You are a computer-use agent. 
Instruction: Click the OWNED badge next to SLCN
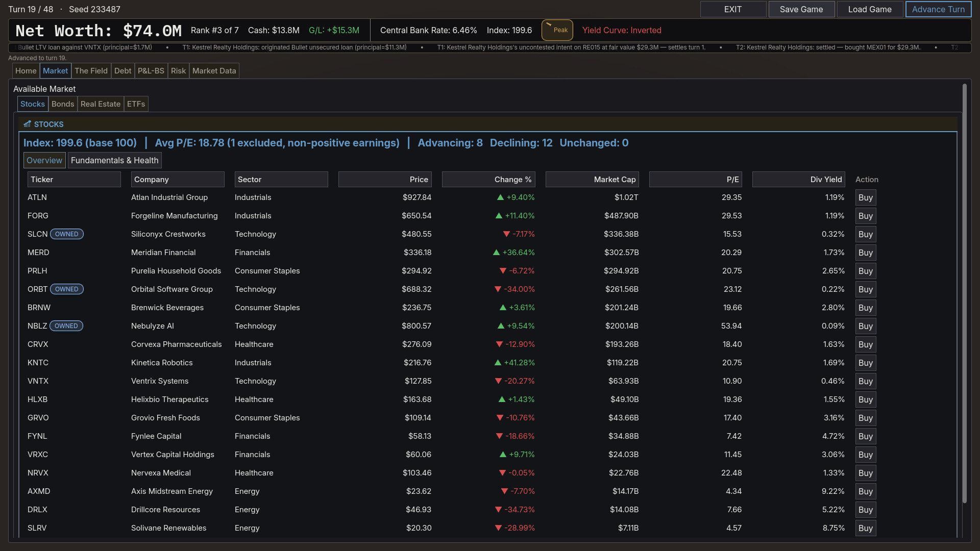pos(67,234)
